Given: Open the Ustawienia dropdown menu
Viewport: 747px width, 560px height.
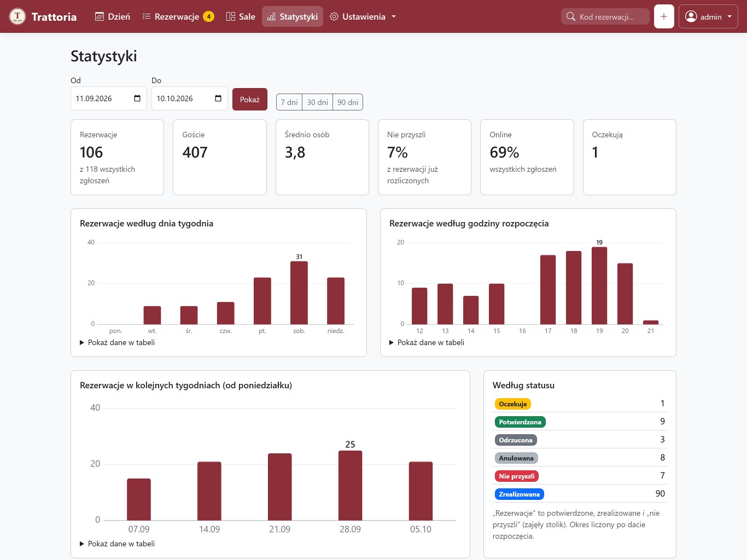Looking at the screenshot, I should [363, 16].
